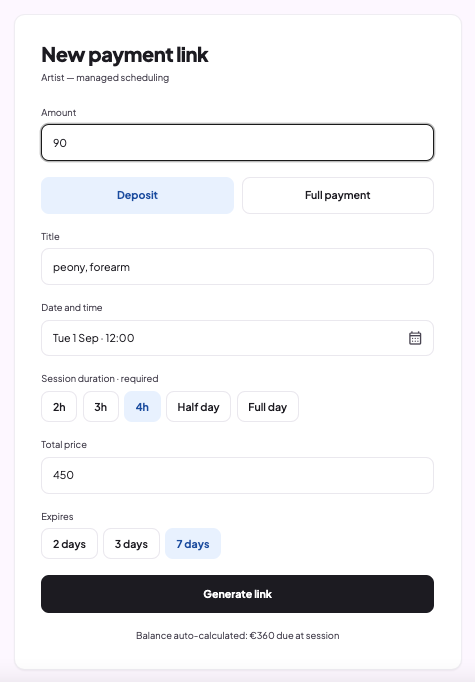Click the Artist managed scheduling subtitle

[105, 78]
